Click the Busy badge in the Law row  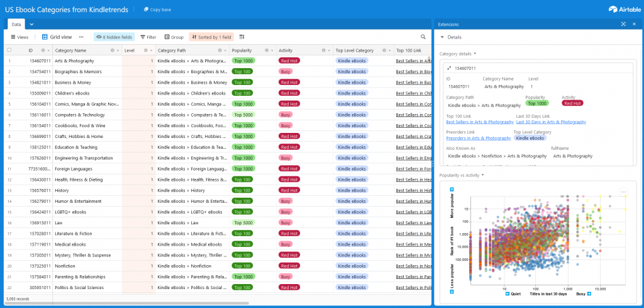click(286, 222)
